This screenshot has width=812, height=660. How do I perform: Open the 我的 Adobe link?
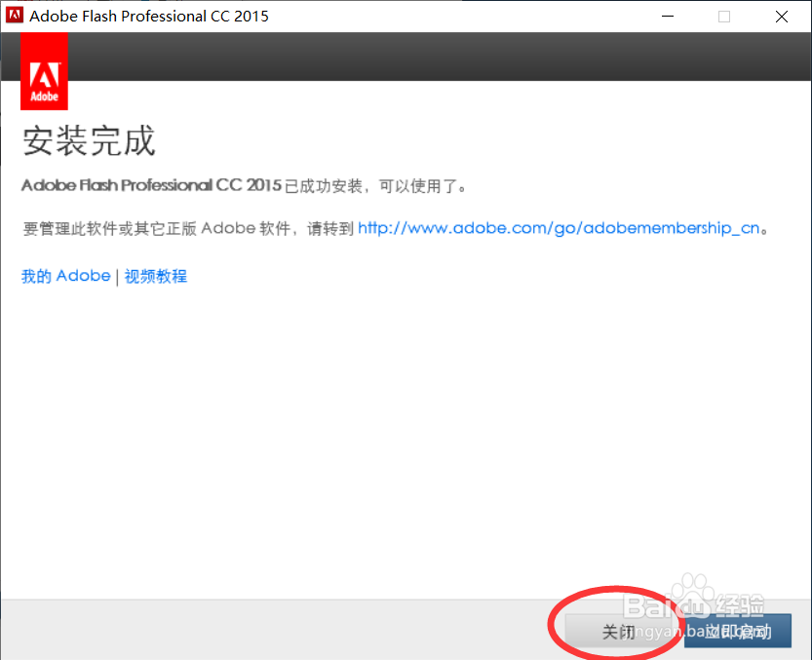coord(65,276)
